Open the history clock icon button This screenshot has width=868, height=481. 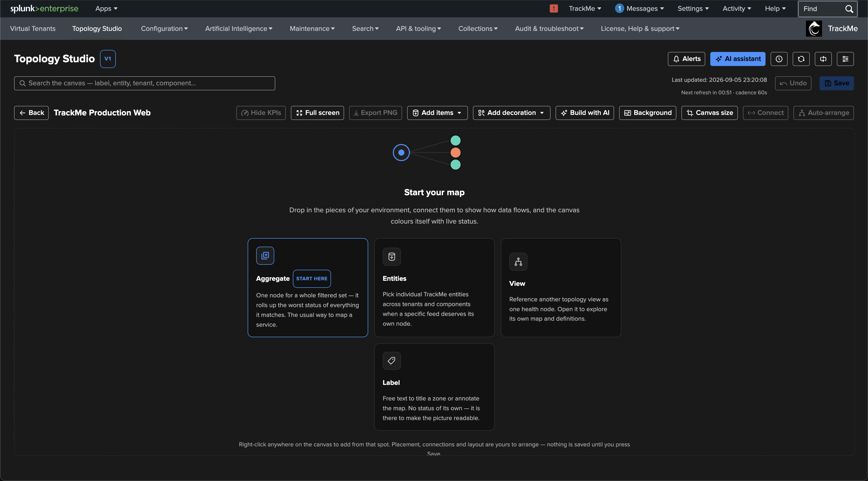(779, 59)
